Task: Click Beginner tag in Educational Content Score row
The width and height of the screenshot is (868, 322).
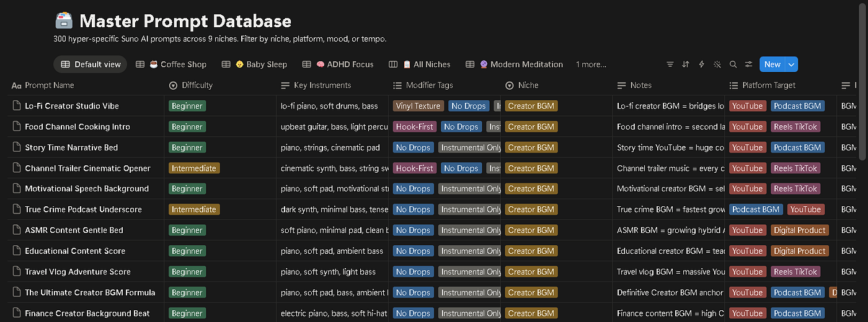Action: click(x=187, y=251)
